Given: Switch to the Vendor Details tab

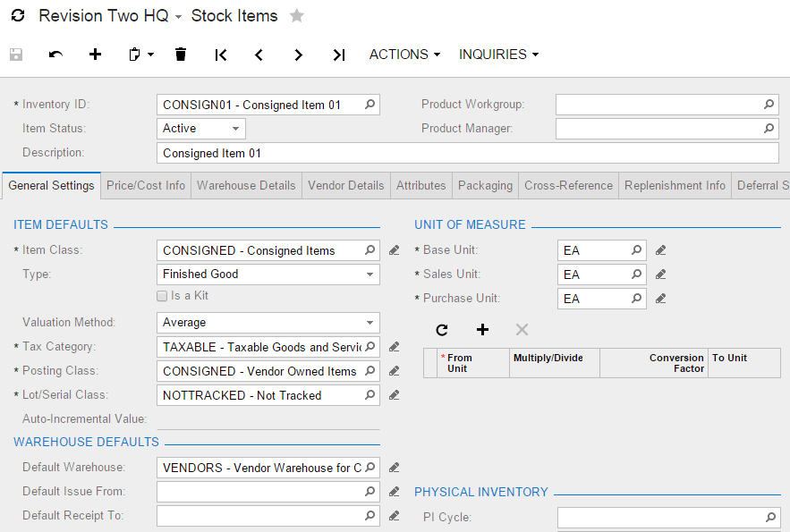Looking at the screenshot, I should (x=346, y=186).
